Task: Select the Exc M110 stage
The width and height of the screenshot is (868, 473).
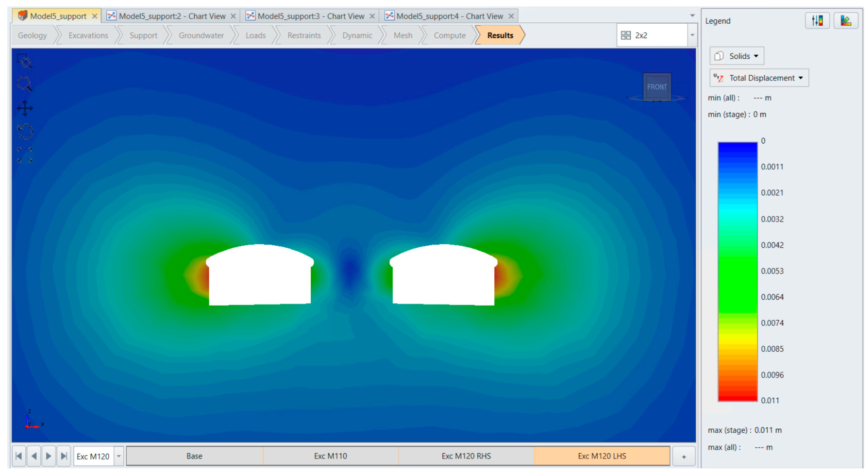Action: point(330,456)
